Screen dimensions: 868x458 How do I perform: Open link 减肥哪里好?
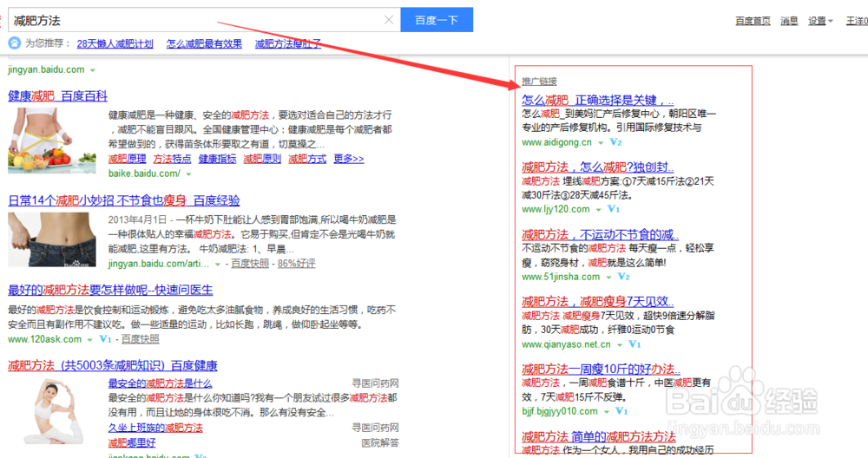pos(132,442)
